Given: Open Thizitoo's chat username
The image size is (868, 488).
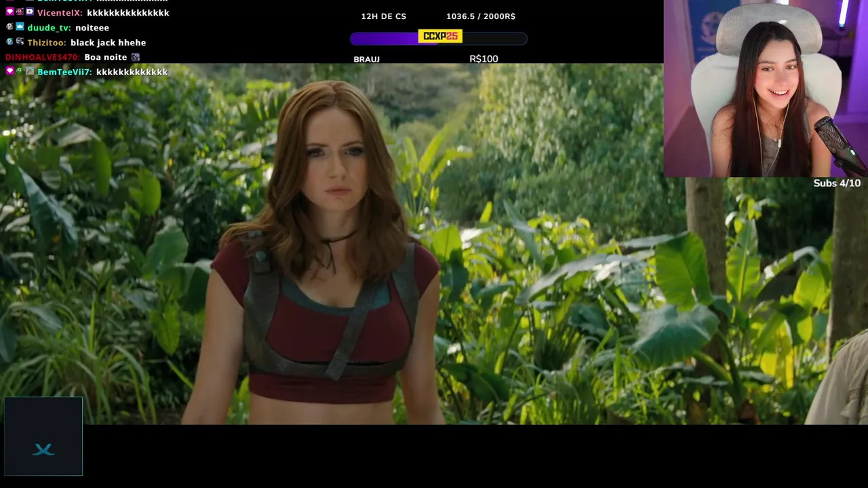Looking at the screenshot, I should click(46, 43).
